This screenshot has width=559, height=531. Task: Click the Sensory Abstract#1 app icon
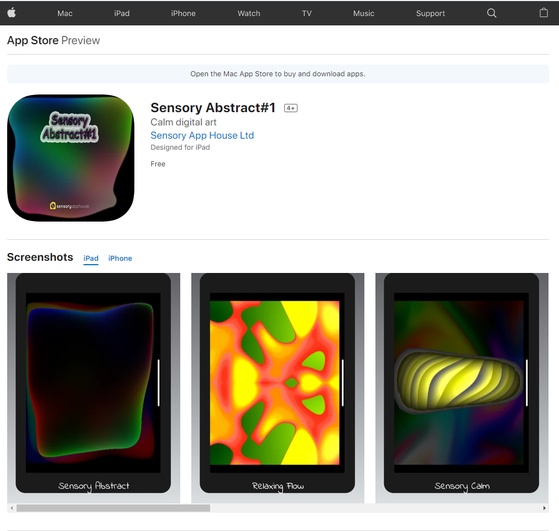(x=71, y=158)
